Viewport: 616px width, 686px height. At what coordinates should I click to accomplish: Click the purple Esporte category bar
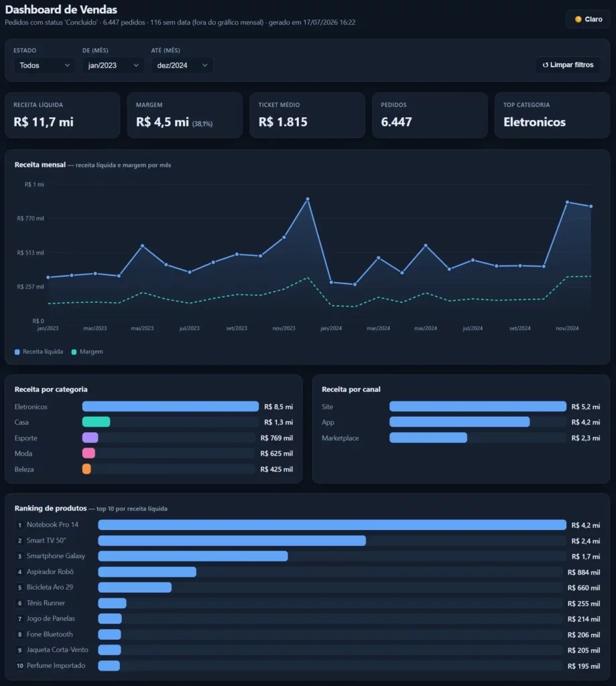tap(90, 438)
